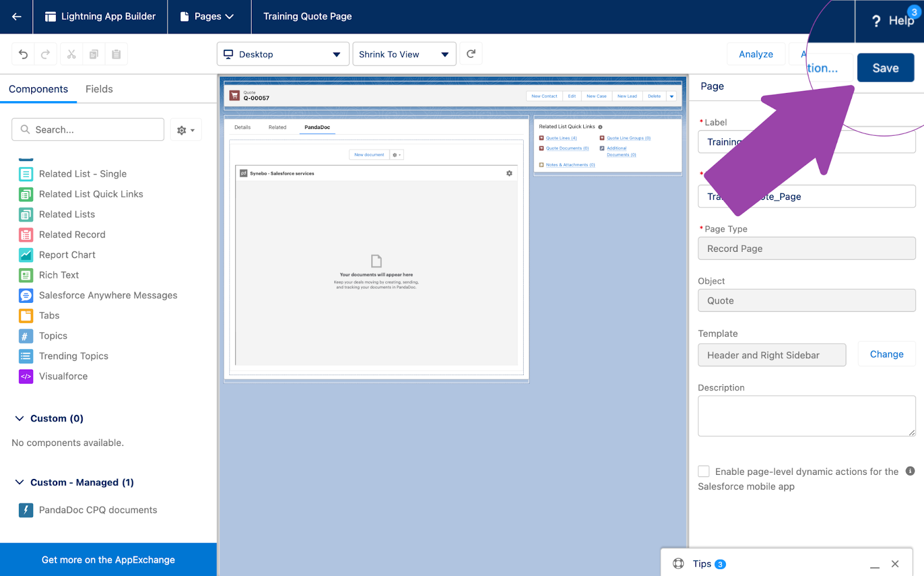The image size is (924, 576).
Task: Click the Refresh canvas icon
Action: click(x=471, y=54)
